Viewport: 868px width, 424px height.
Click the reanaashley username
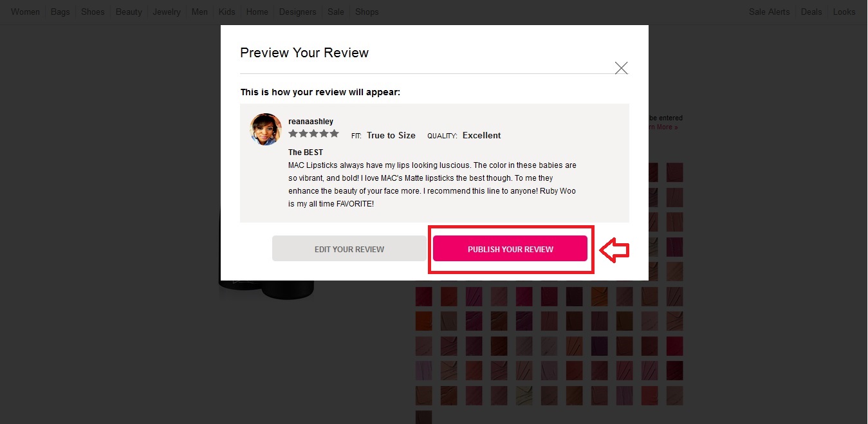[x=311, y=122]
